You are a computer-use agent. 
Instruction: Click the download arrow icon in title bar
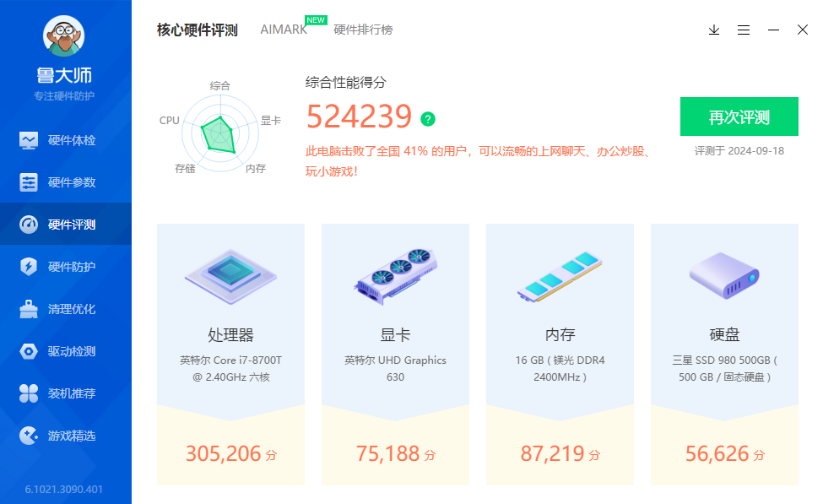point(714,30)
